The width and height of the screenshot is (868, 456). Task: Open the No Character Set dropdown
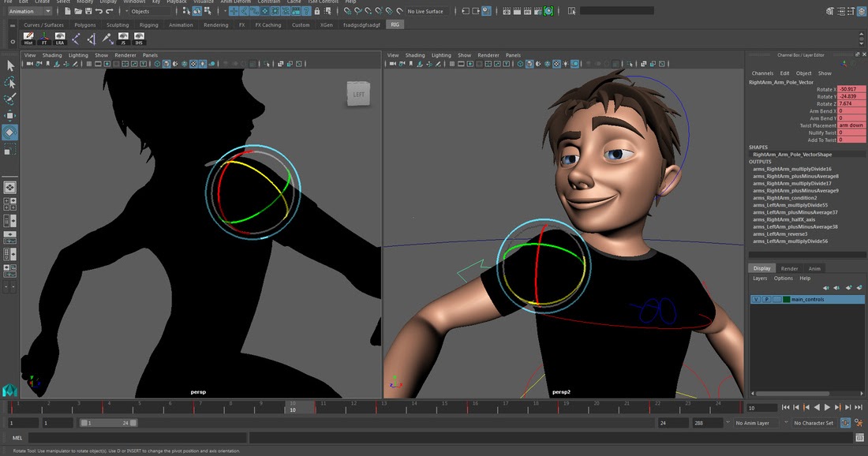tap(814, 423)
